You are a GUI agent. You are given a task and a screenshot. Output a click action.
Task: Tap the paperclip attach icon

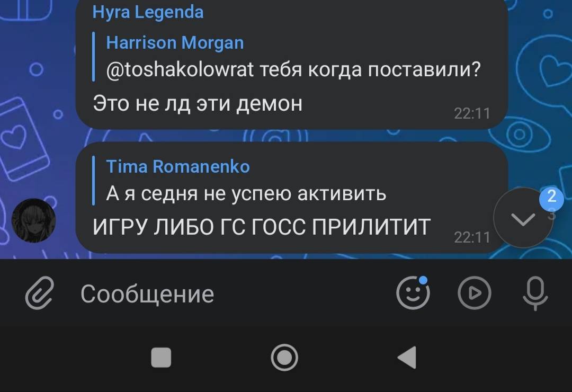[x=40, y=293]
